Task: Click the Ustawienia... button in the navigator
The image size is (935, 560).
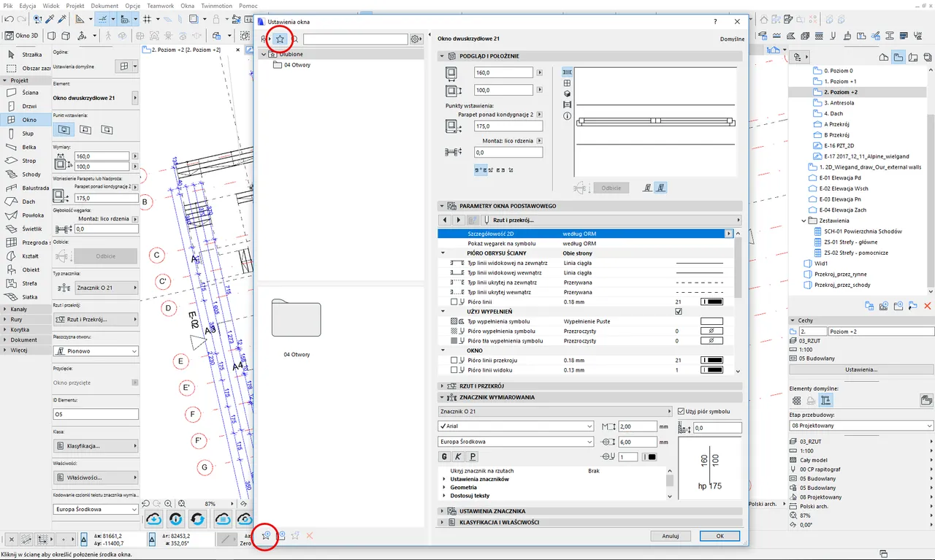Action: pyautogui.click(x=861, y=370)
